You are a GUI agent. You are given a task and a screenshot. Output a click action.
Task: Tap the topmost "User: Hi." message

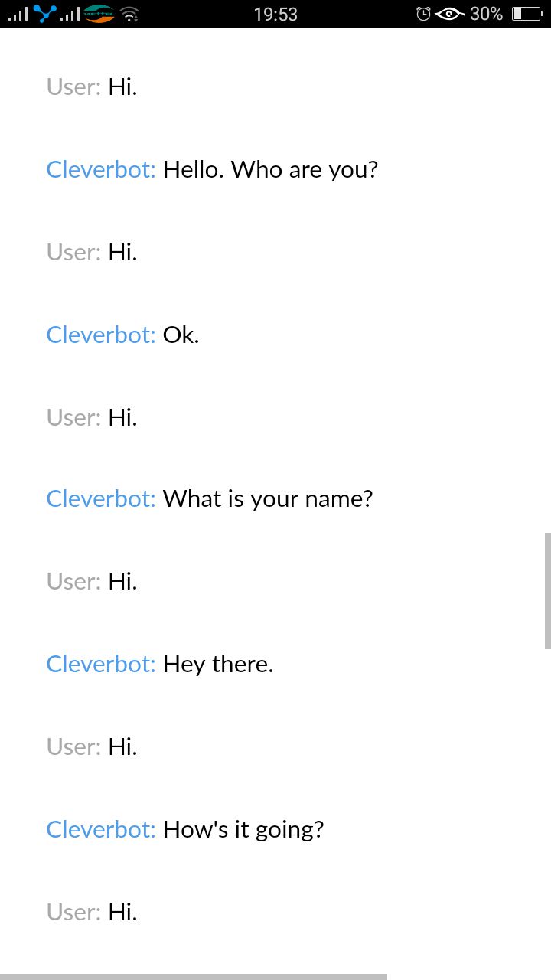click(92, 87)
